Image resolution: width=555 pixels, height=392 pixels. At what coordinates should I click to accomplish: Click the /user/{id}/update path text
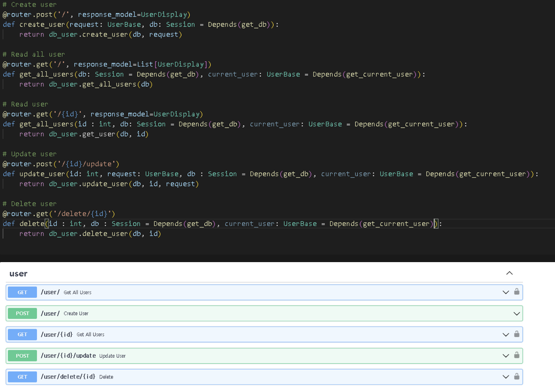[68, 355]
